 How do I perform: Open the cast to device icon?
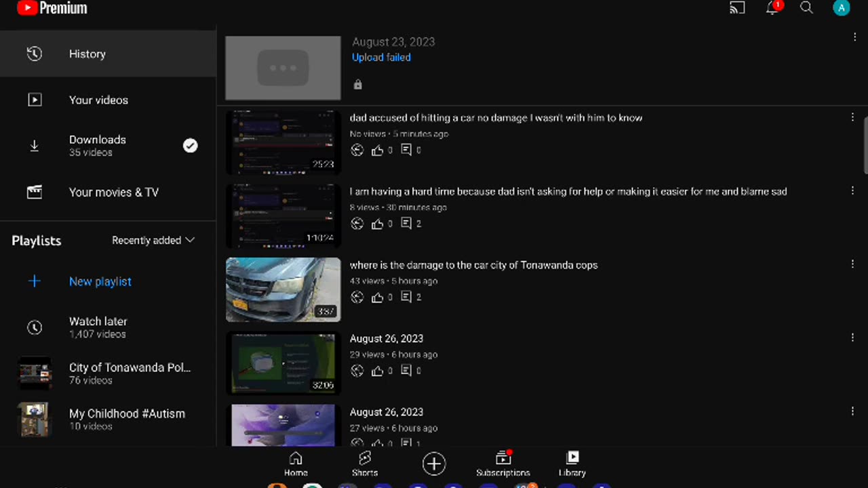click(x=737, y=8)
